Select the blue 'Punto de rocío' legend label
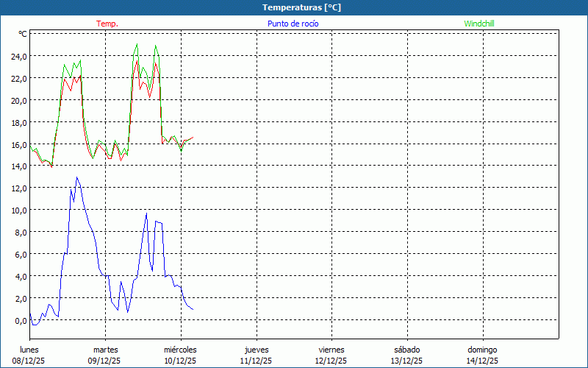The image size is (588, 368). [x=293, y=24]
